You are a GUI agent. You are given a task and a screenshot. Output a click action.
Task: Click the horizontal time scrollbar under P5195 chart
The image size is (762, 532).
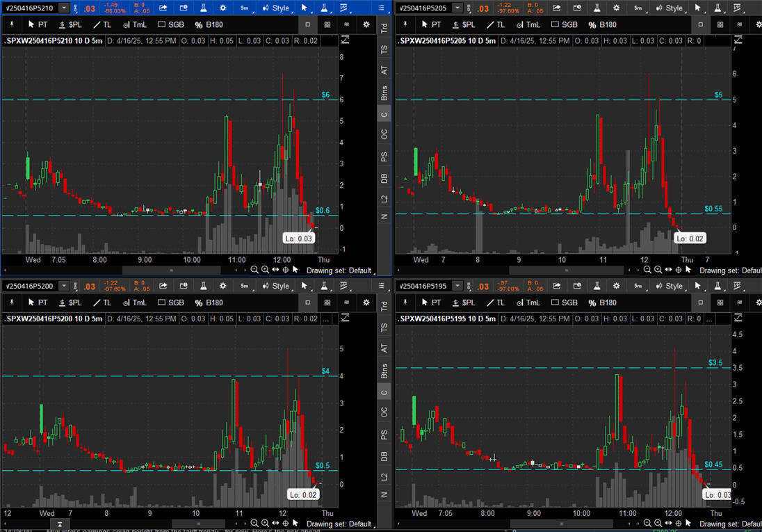pyautogui.click(x=562, y=524)
